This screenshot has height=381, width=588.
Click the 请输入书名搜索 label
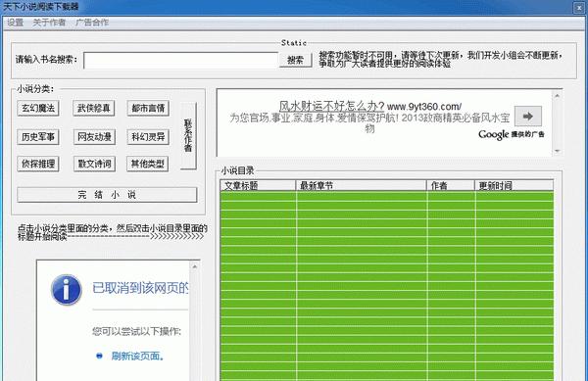coord(46,60)
